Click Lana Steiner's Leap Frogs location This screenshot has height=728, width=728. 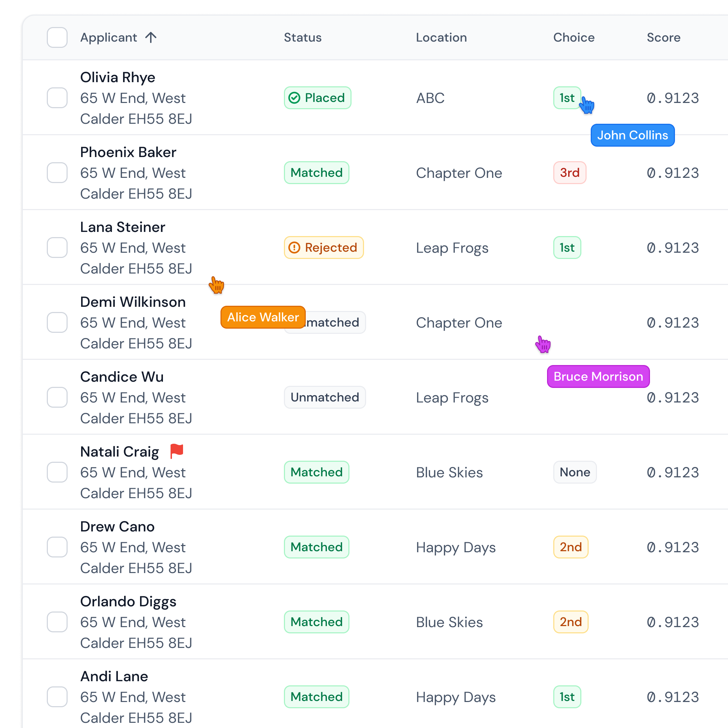[x=452, y=248]
